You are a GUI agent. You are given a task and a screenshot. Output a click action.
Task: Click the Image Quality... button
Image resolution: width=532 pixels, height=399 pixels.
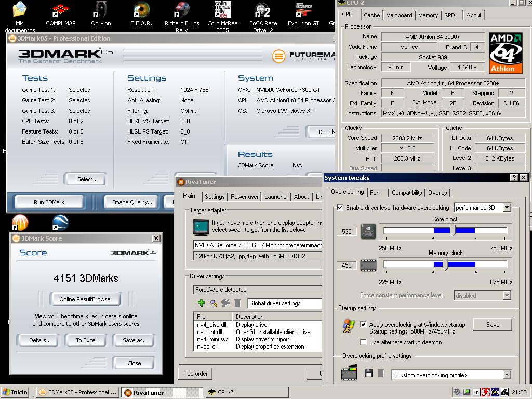[x=132, y=202]
